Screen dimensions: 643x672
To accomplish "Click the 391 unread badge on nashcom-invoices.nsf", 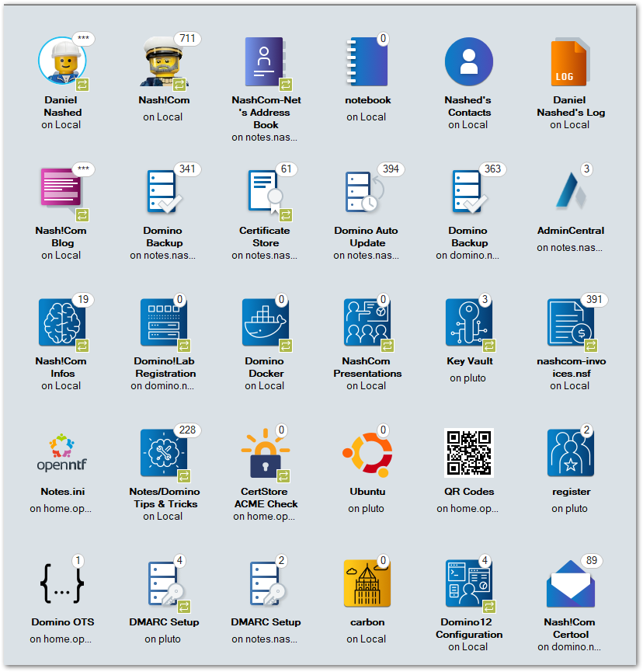I will (593, 300).
